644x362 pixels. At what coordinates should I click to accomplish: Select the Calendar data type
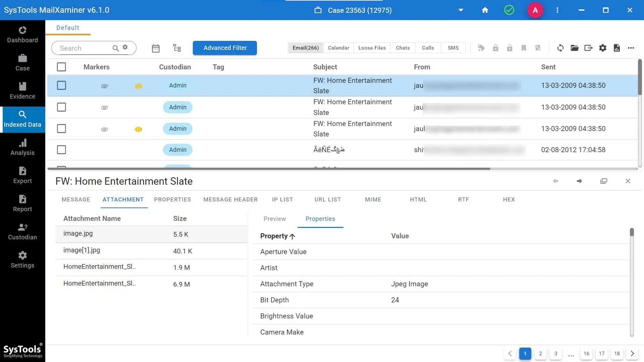[x=338, y=48]
